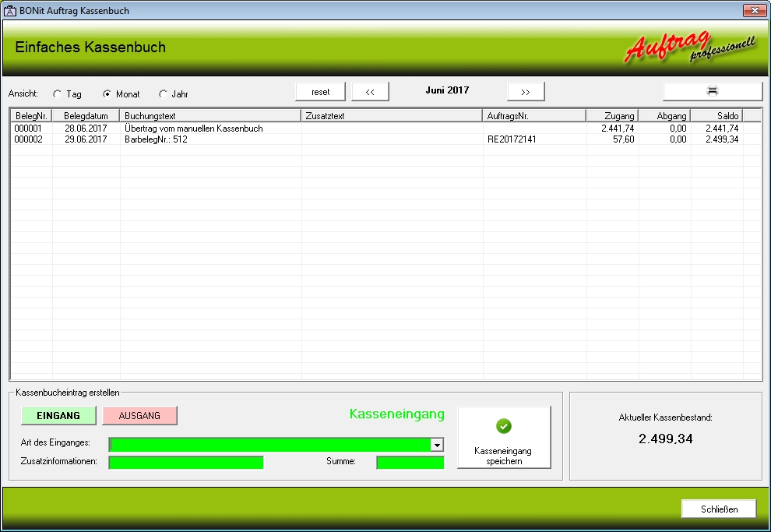This screenshot has height=532, width=771.
Task: Click date cell 29.06.2017
Action: click(x=86, y=139)
